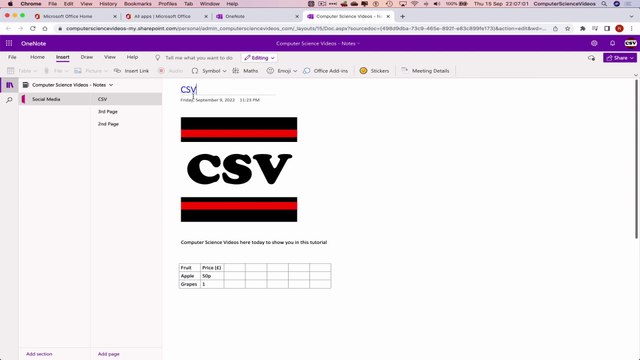Screen dimensions: 640x360
Task: Open Office Add-ins
Action: 326,71
